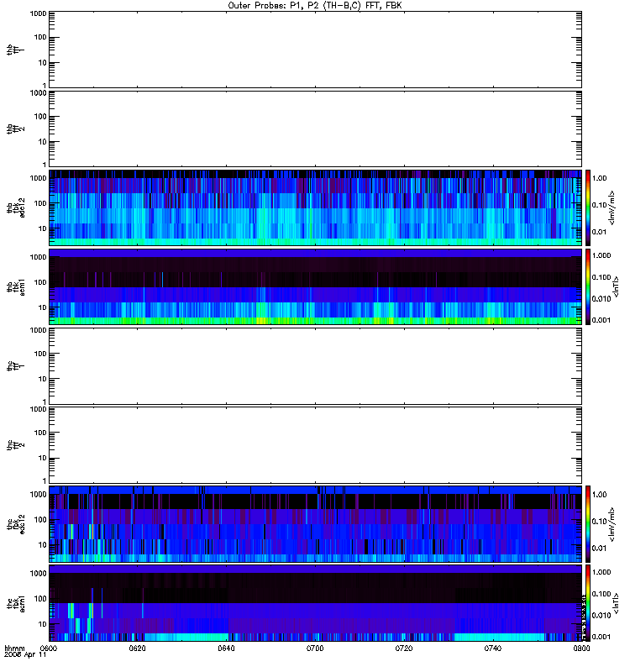Viewport: 630px width, 672px height.
Task: Click the thc fbk edc12 spectrogram panel
Action: coord(315,524)
